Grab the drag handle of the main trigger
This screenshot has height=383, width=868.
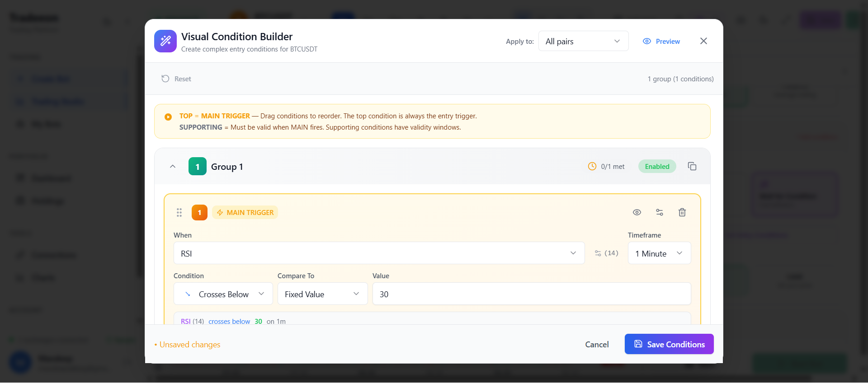click(x=179, y=212)
